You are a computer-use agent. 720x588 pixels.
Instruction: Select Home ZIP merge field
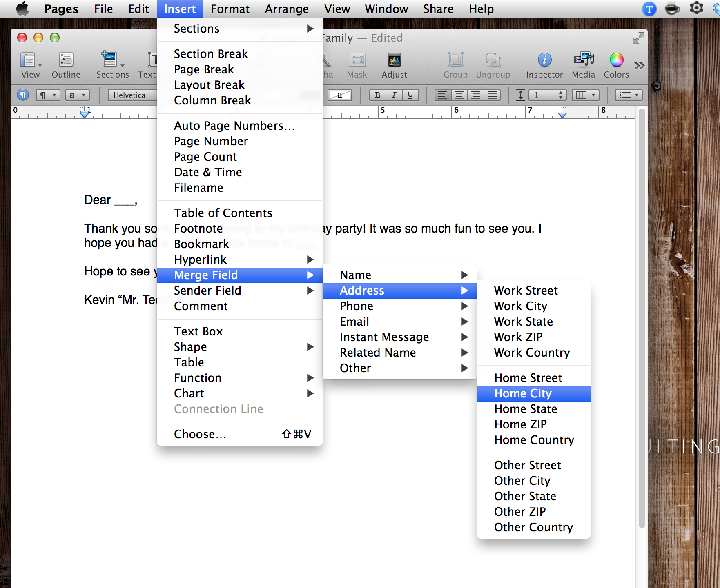(533, 424)
